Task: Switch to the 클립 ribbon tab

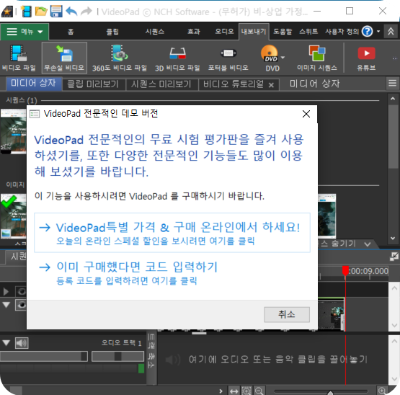Action: 112,32
